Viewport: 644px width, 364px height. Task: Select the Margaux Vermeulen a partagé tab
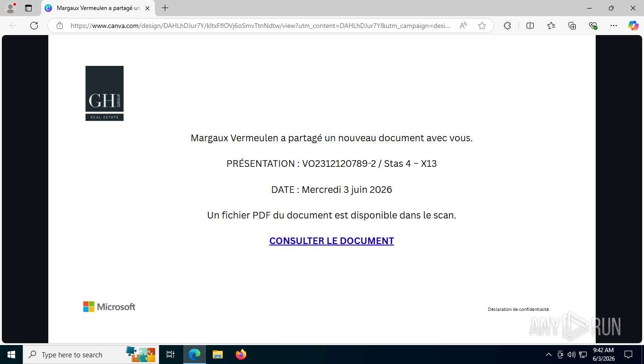click(x=98, y=8)
